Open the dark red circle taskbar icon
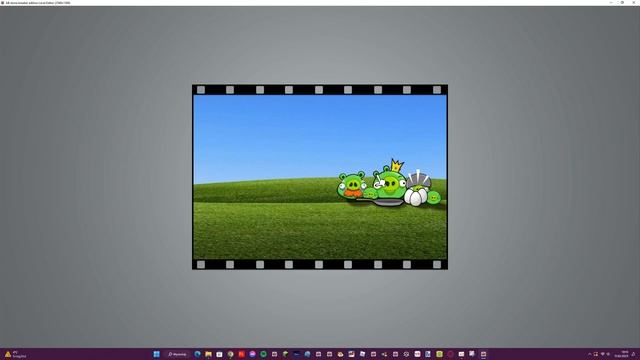 [450, 354]
